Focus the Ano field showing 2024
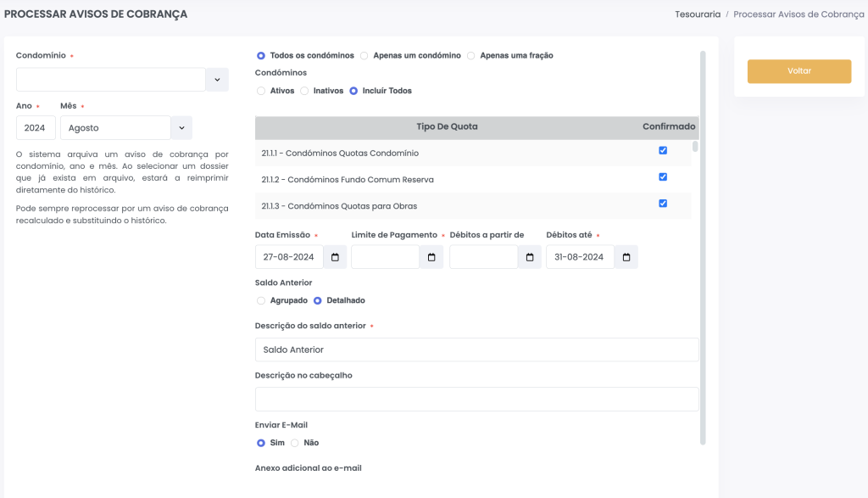 tap(36, 128)
